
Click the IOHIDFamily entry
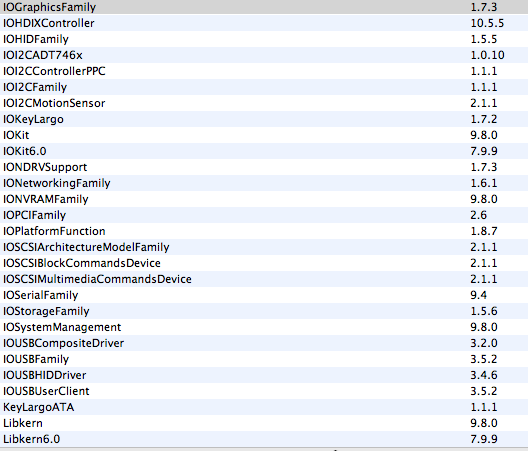(264, 39)
